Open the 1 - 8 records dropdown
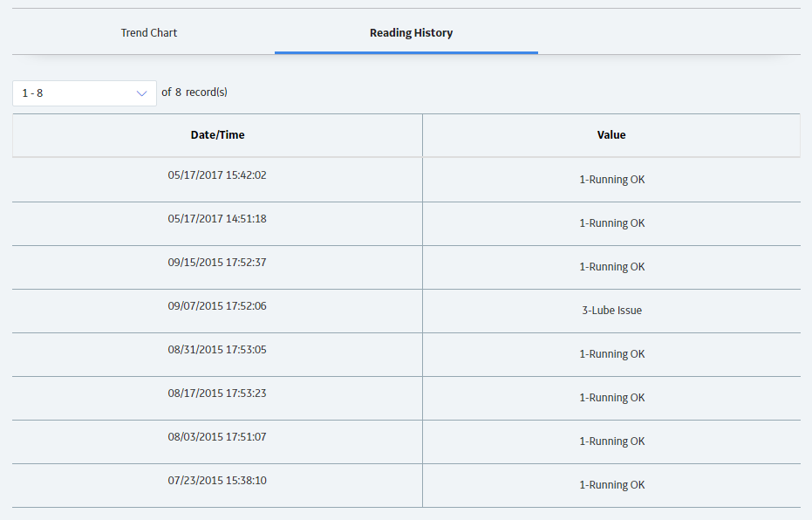The image size is (812, 520). coord(85,93)
